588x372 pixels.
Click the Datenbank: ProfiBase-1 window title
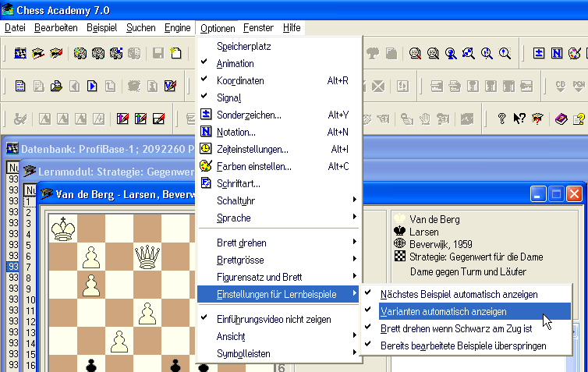[108, 149]
